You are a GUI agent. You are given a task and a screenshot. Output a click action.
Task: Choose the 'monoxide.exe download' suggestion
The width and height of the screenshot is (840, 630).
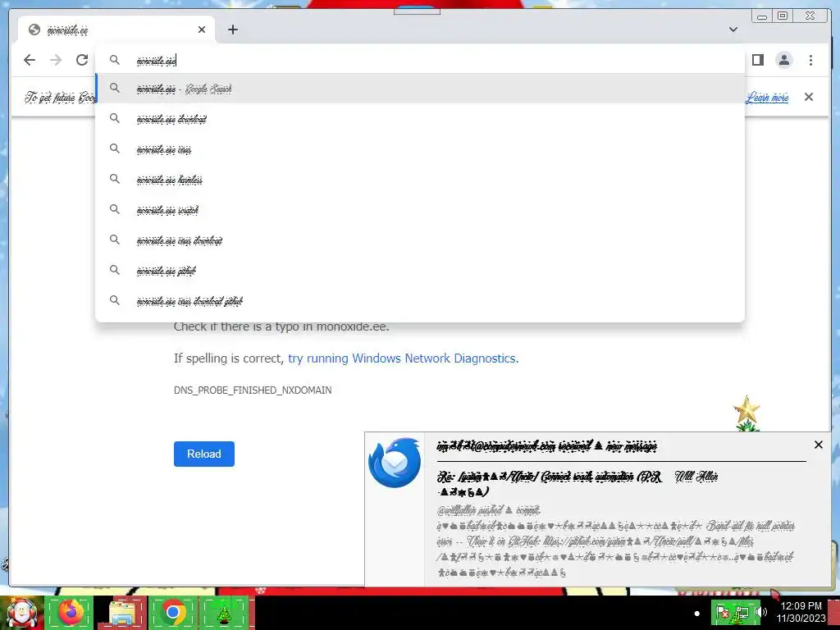(420, 118)
